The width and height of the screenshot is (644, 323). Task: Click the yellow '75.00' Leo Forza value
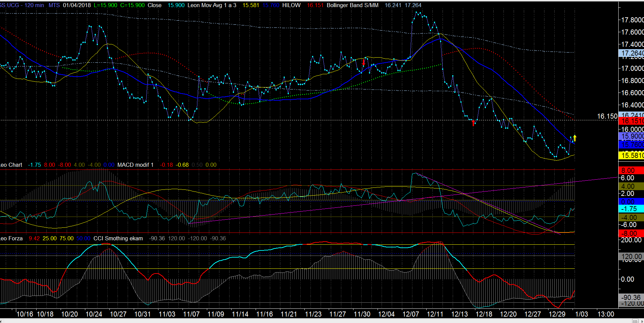pyautogui.click(x=66, y=238)
